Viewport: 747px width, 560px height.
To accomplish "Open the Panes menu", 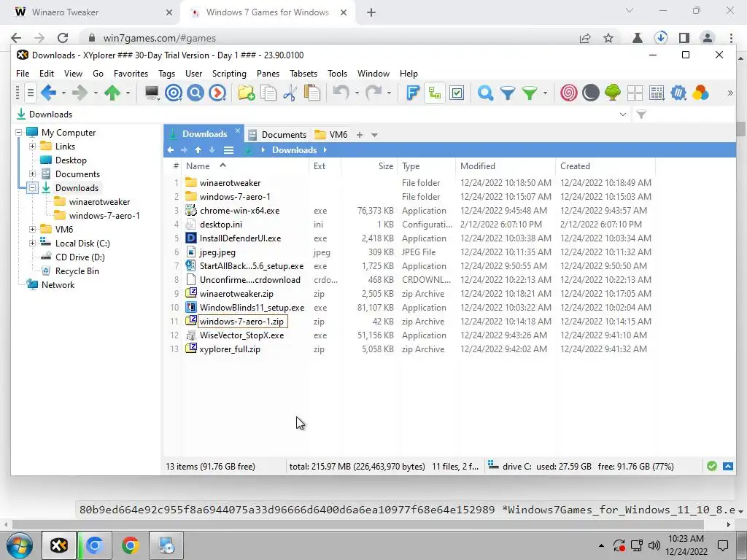I will coord(268,74).
